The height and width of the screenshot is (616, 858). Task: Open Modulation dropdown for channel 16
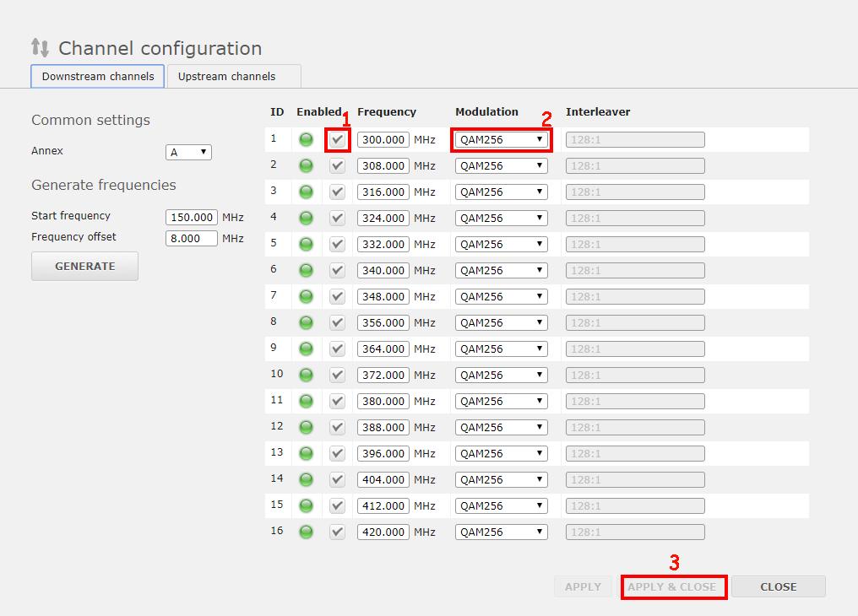click(502, 532)
